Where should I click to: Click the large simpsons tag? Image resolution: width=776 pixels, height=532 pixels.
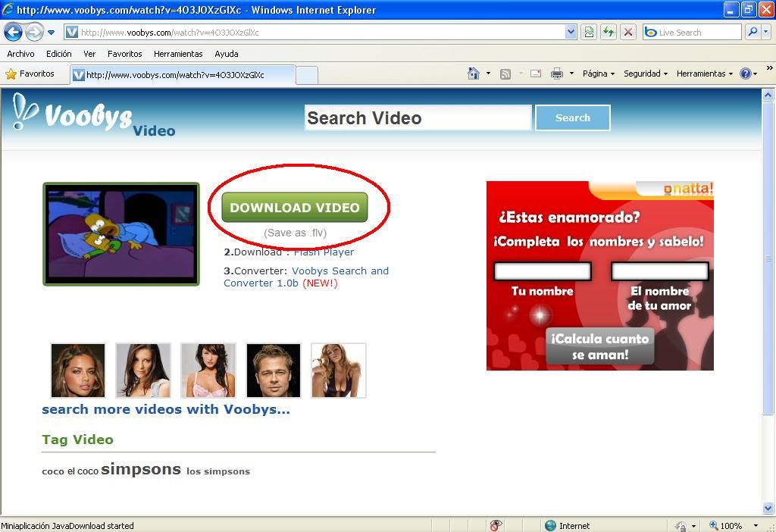tap(141, 469)
